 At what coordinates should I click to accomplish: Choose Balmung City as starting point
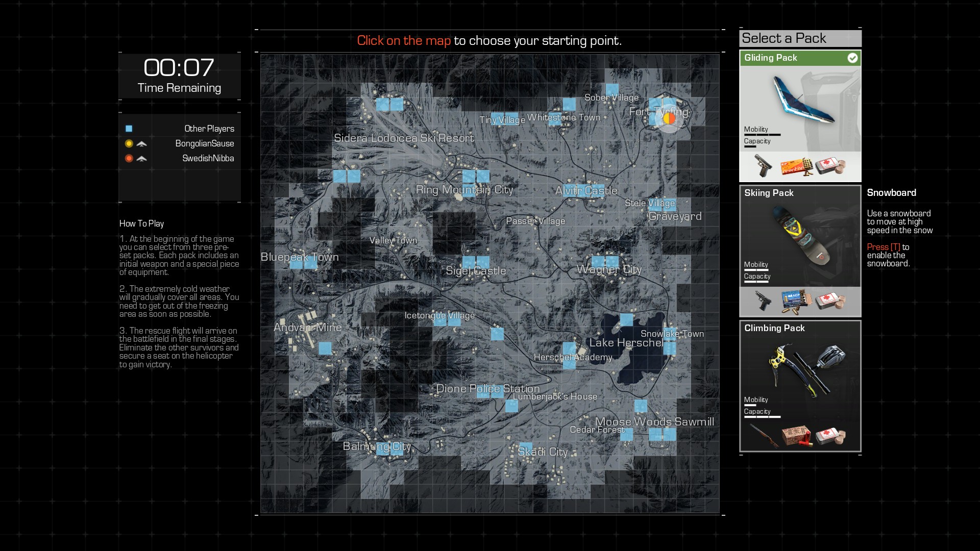point(377,446)
